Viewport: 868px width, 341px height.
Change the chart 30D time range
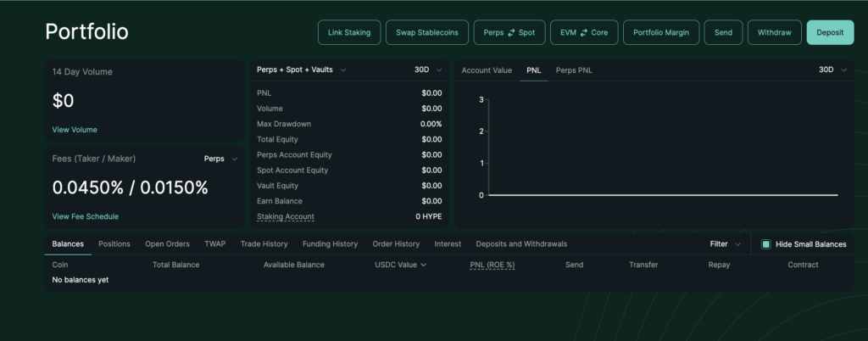click(832, 70)
